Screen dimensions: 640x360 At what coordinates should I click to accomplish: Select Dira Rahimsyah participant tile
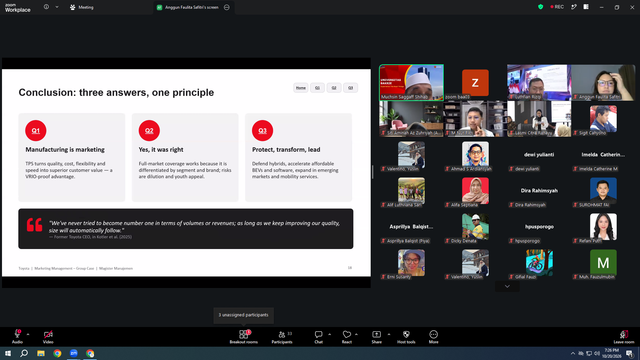[x=539, y=191]
